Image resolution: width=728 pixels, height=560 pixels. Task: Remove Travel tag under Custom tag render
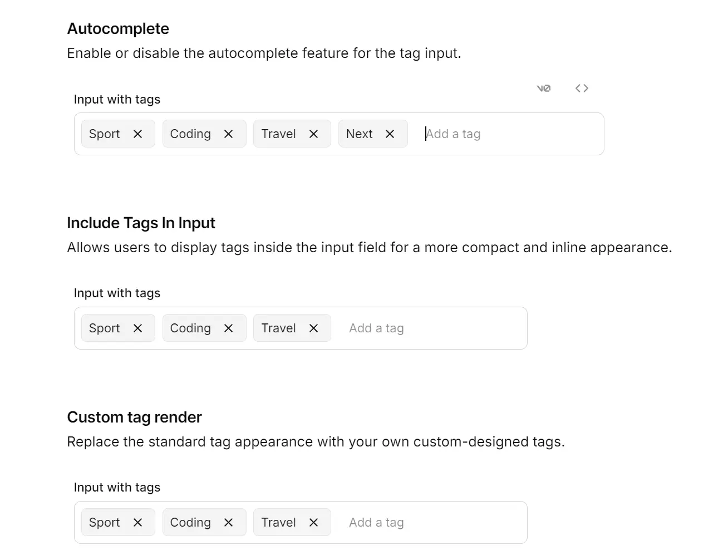(313, 522)
